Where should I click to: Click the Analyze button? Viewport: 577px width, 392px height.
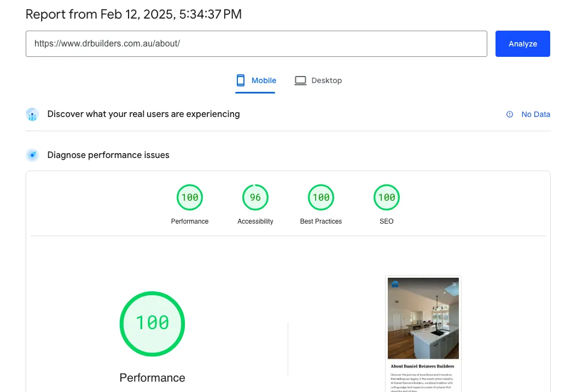[522, 44]
